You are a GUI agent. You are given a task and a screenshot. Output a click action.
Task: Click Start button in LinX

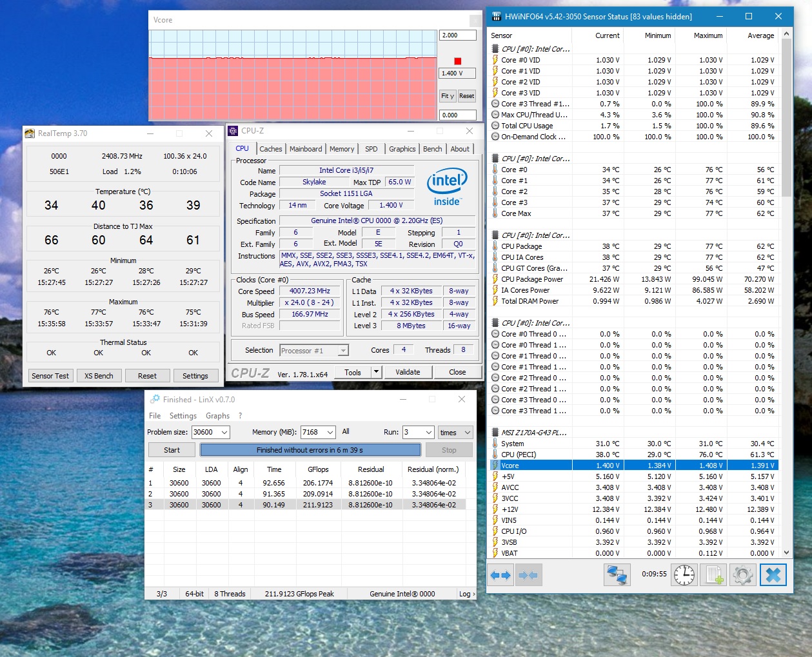172,450
